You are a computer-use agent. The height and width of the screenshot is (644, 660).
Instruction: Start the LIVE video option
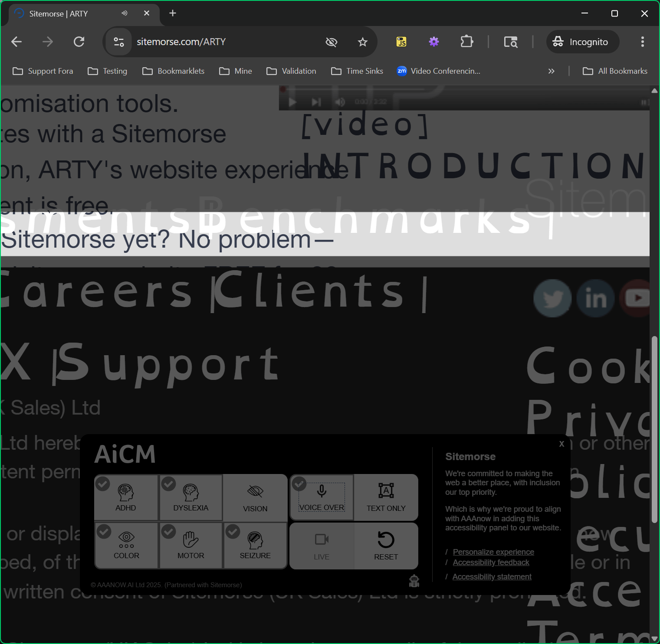(x=322, y=546)
